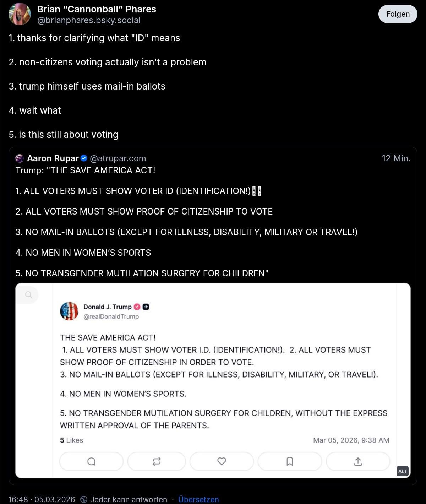Image resolution: width=426 pixels, height=504 pixels.
Task: Open the 'Jeder kann antworten' reply settings
Action: click(x=124, y=499)
